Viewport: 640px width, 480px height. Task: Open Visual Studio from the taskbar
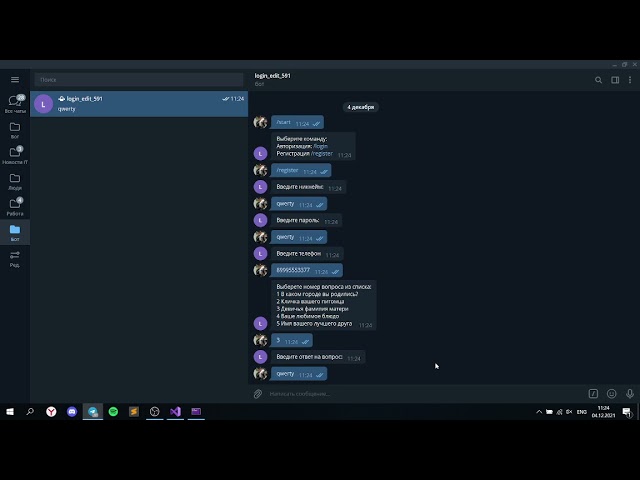point(176,411)
